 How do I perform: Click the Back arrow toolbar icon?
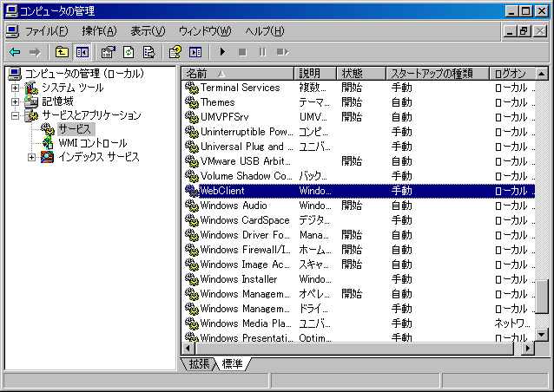[x=15, y=52]
